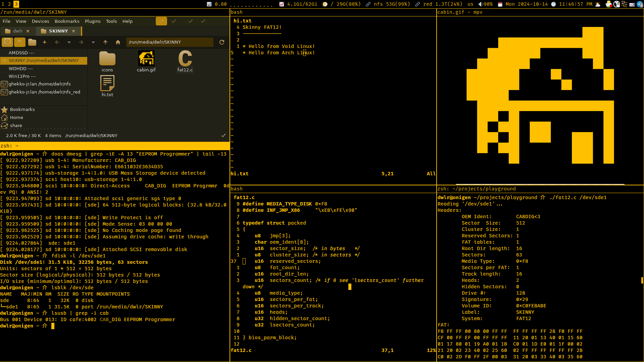This screenshot has width=644, height=362.
Task: Click 'reserved_sectors' line in fat12.c editor
Action: 288,261
